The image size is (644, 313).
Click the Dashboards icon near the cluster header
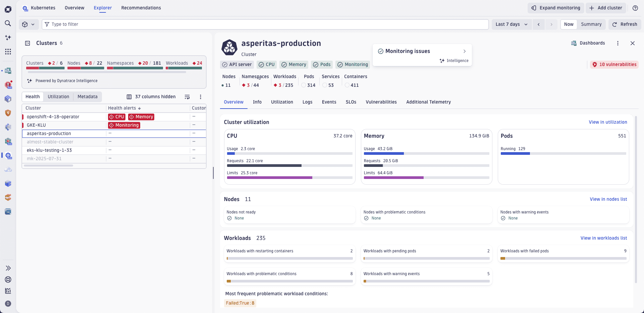click(x=574, y=43)
